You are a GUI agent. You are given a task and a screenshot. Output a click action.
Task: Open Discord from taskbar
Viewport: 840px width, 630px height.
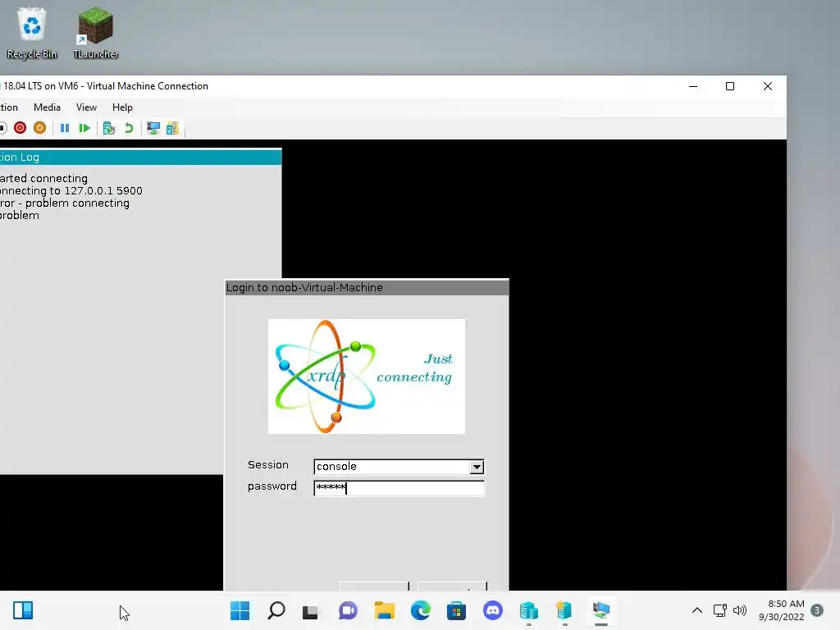[493, 610]
